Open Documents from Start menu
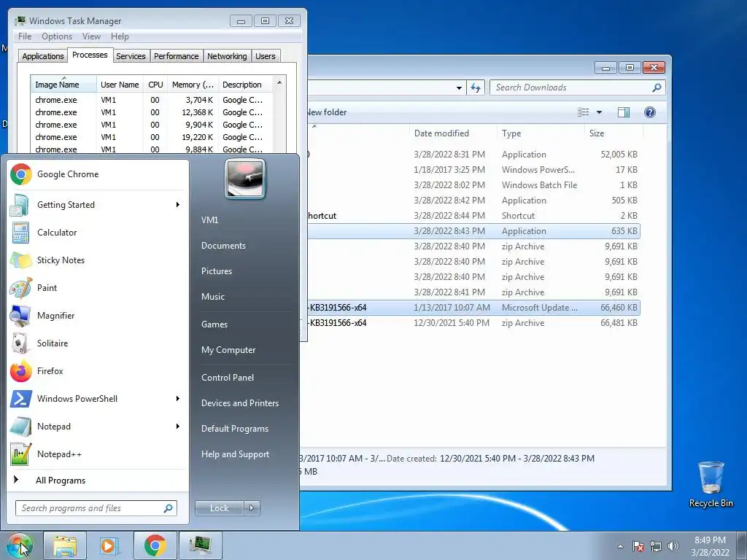Screen dimensions: 747x560 (223, 246)
